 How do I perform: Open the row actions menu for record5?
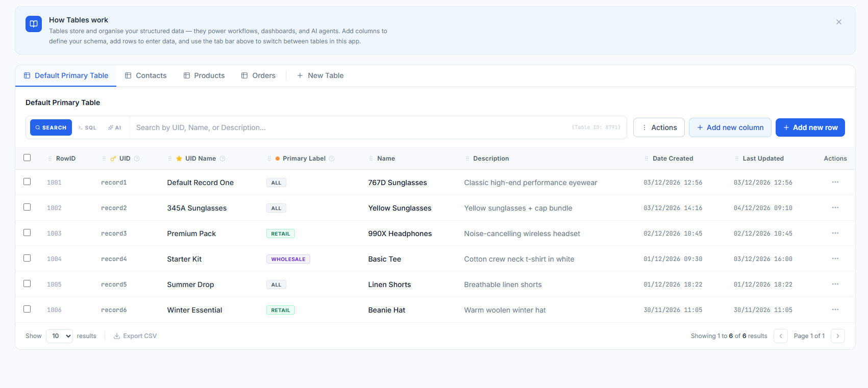click(835, 284)
